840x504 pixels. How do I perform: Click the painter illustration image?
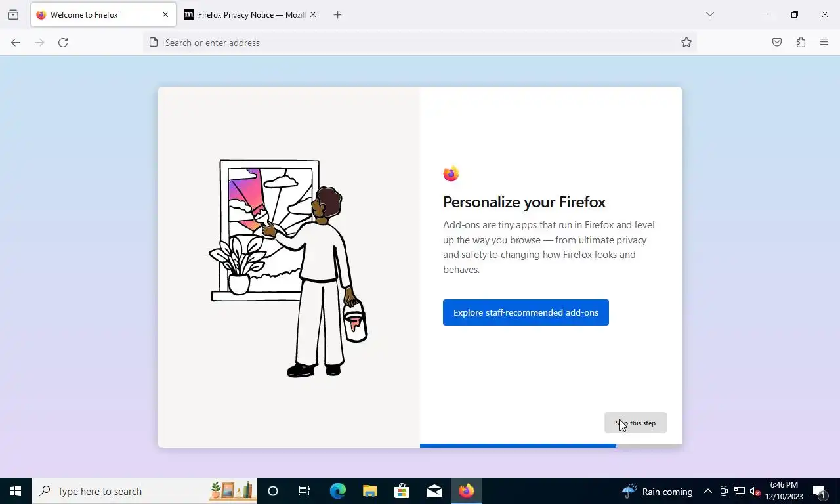(x=289, y=268)
